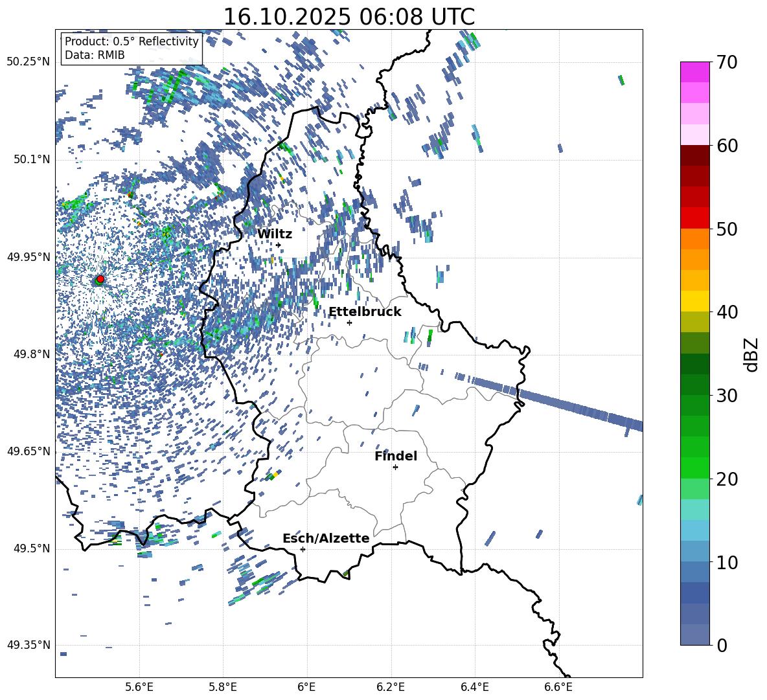Click the 49.5°N latitude label
Viewport: 767px width, 700px height.
pyautogui.click(x=31, y=548)
